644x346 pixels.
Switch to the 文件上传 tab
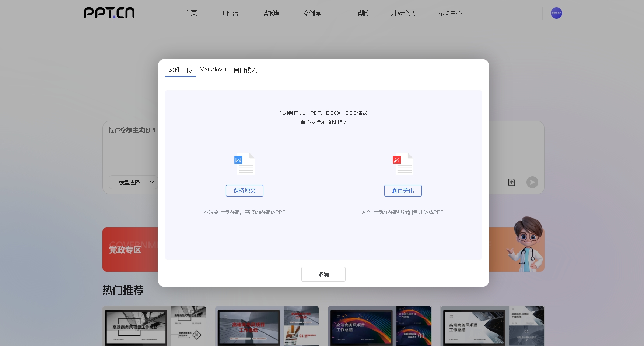coord(180,70)
